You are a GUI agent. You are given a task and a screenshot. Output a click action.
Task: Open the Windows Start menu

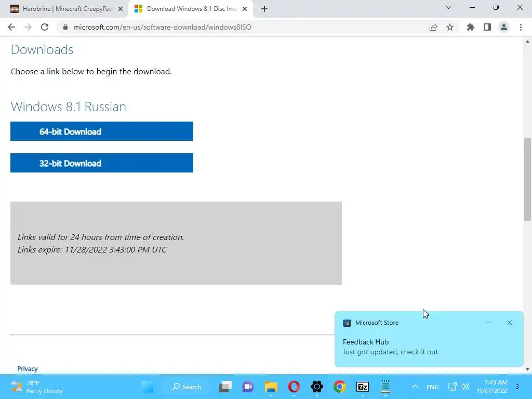click(x=147, y=387)
